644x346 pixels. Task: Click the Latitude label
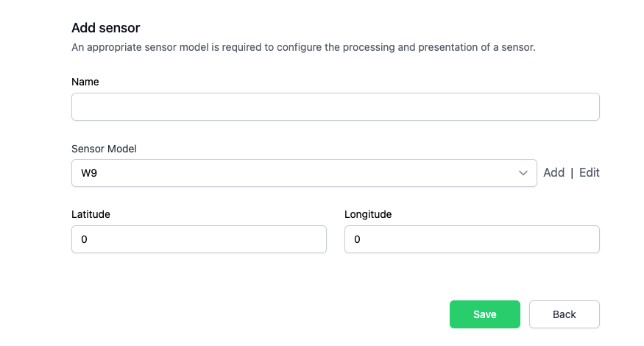click(91, 214)
